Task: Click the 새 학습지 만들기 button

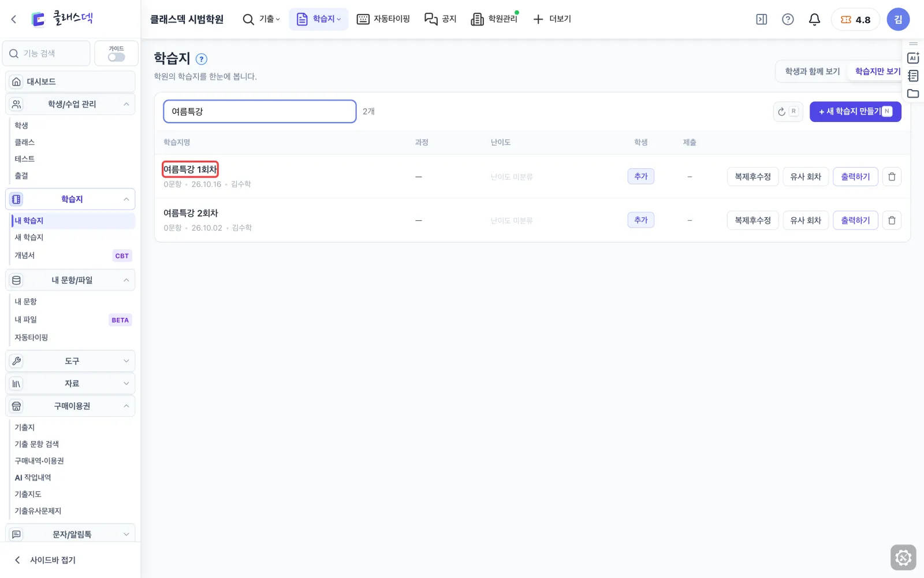Action: [855, 112]
